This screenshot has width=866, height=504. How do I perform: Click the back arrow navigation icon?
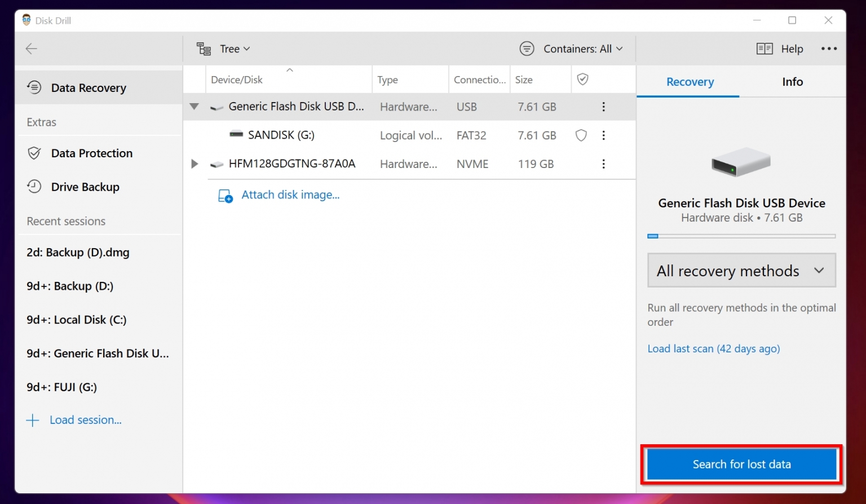pyautogui.click(x=31, y=48)
